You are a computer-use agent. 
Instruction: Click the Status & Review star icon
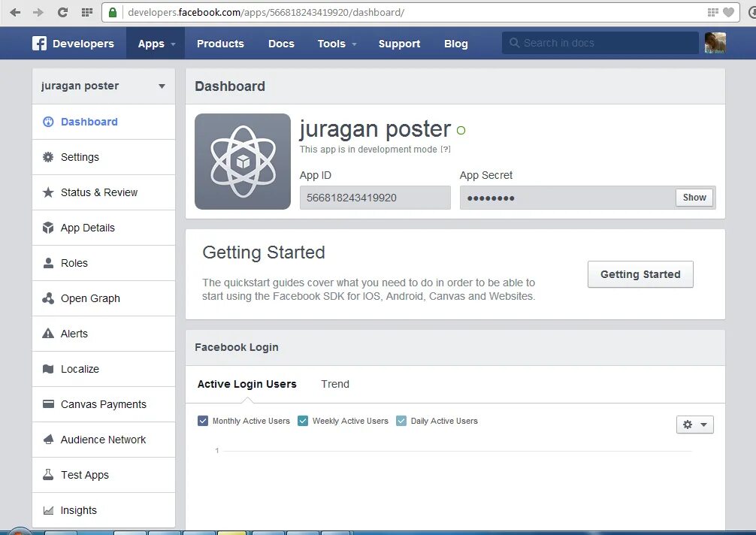[x=48, y=192]
